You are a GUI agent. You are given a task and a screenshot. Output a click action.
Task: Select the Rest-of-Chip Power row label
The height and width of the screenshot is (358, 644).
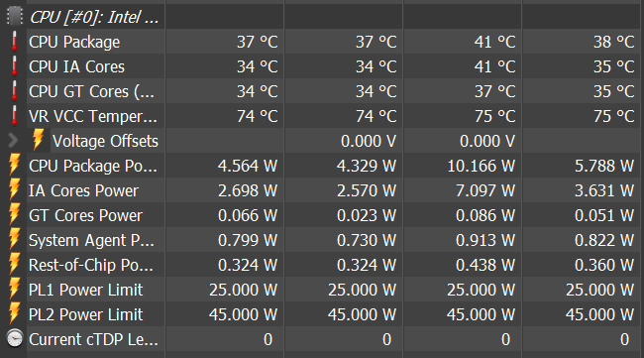click(91, 265)
